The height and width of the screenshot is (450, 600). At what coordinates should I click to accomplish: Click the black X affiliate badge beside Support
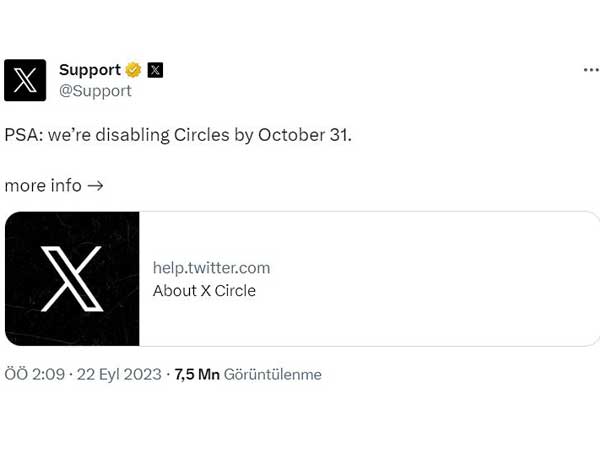[x=155, y=70]
